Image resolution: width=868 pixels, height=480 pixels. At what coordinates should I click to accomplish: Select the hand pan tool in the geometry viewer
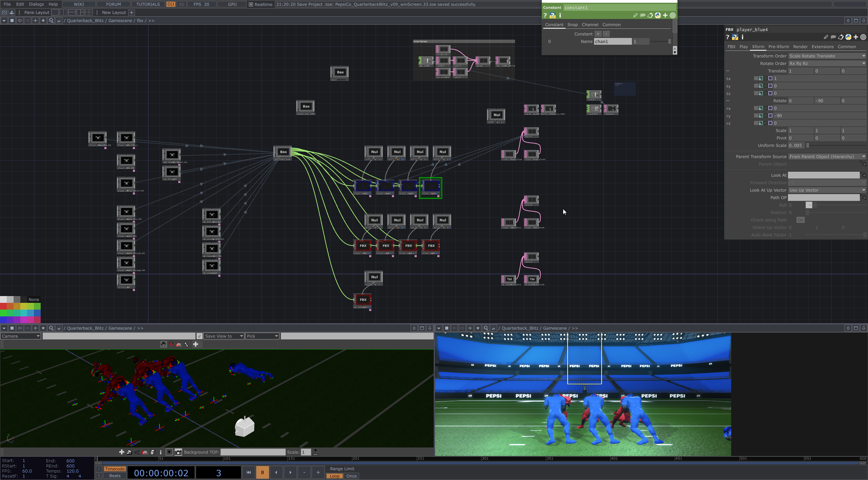[x=163, y=345]
